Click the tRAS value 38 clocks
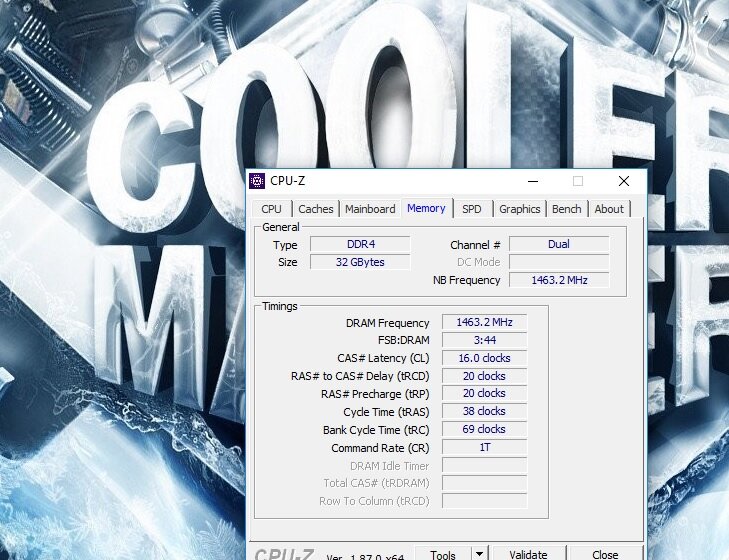The height and width of the screenshot is (560, 729). point(484,411)
